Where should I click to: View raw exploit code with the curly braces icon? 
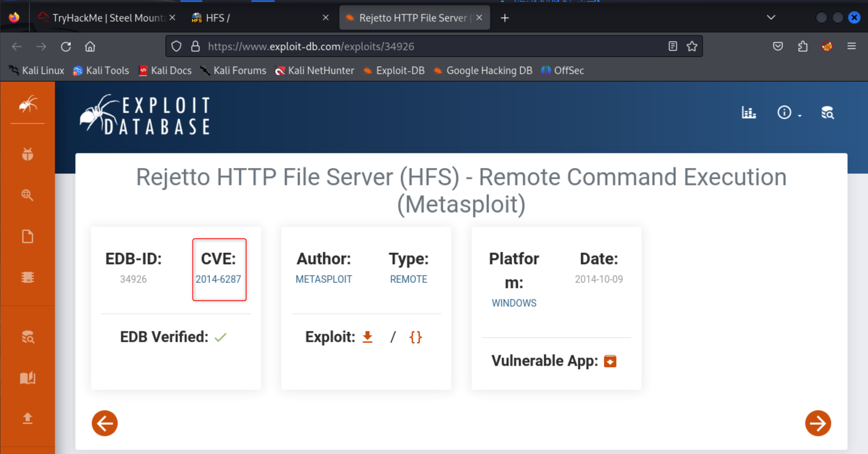pos(415,337)
